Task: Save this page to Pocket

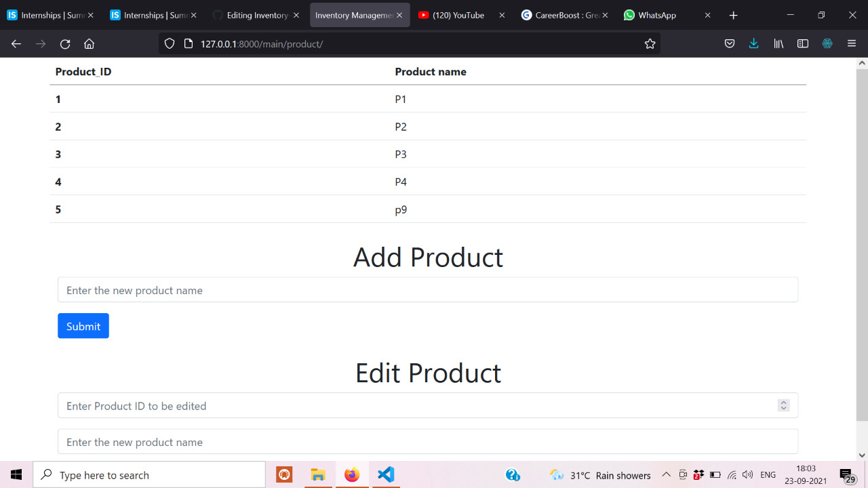Action: (730, 43)
